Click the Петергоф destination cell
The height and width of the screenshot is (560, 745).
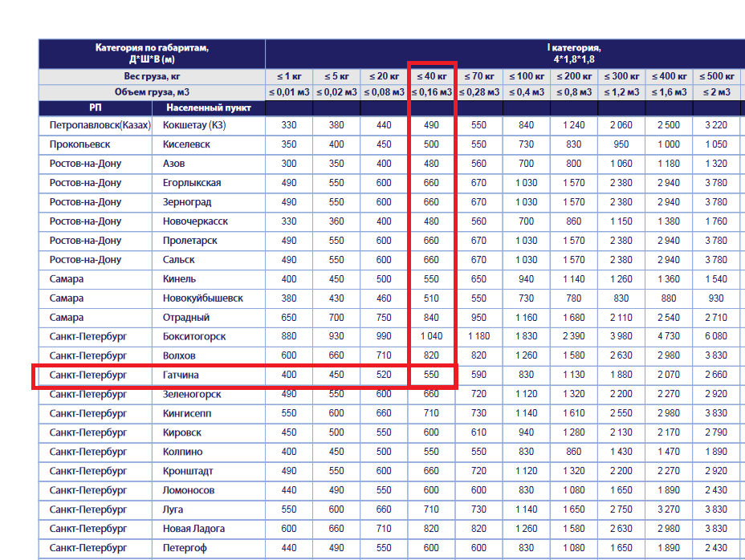[x=183, y=548]
